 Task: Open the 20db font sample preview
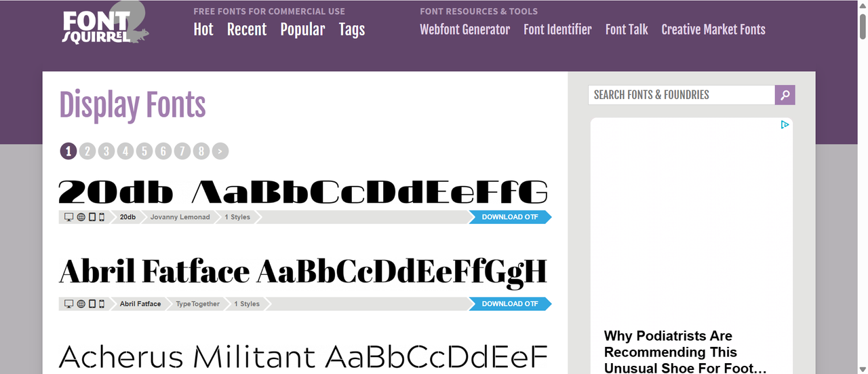(303, 192)
